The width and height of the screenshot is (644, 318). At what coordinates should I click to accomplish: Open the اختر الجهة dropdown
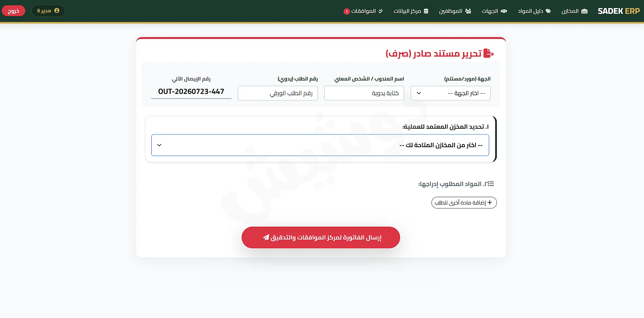click(450, 93)
